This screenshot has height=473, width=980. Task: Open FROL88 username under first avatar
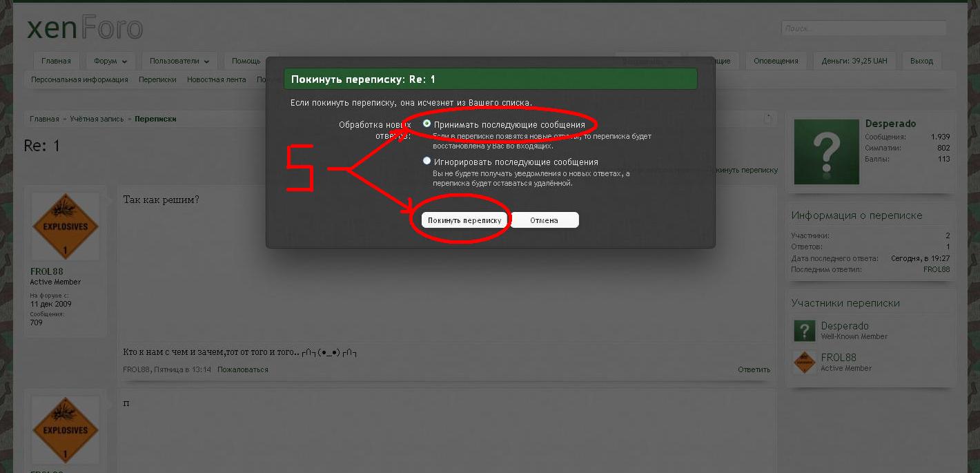coord(46,271)
